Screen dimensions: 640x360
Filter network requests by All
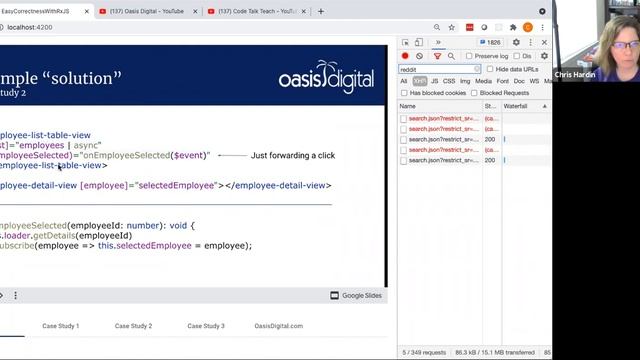click(x=404, y=81)
